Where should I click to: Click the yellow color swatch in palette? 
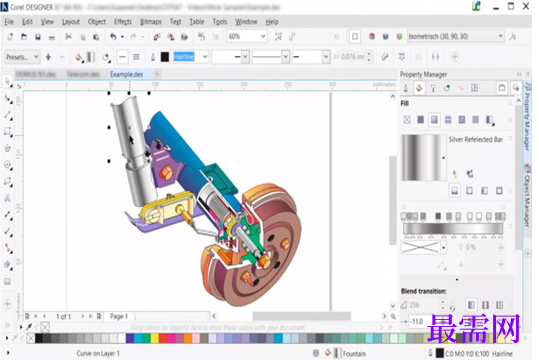155,338
